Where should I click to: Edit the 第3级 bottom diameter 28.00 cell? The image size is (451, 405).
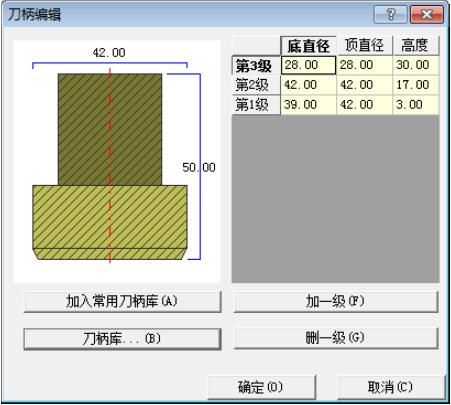[x=308, y=65]
